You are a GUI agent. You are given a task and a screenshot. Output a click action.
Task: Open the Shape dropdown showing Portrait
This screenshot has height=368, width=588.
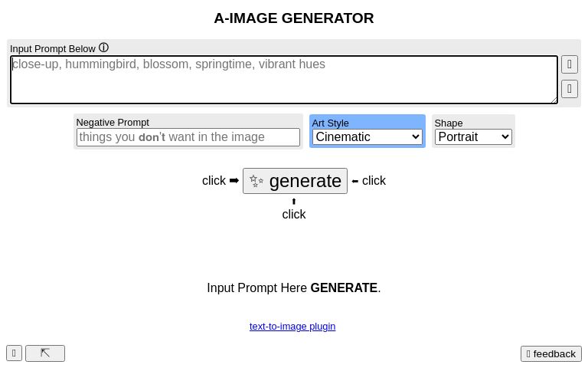click(473, 137)
